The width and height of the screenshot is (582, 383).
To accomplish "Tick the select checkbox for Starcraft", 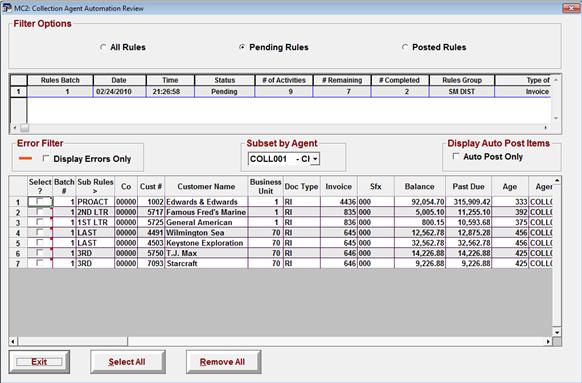I will [x=40, y=263].
